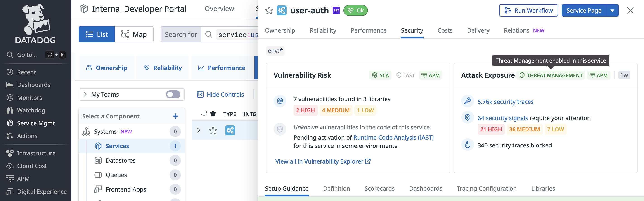Open Watchdog from the sidebar
The image size is (644, 201).
pyautogui.click(x=31, y=110)
